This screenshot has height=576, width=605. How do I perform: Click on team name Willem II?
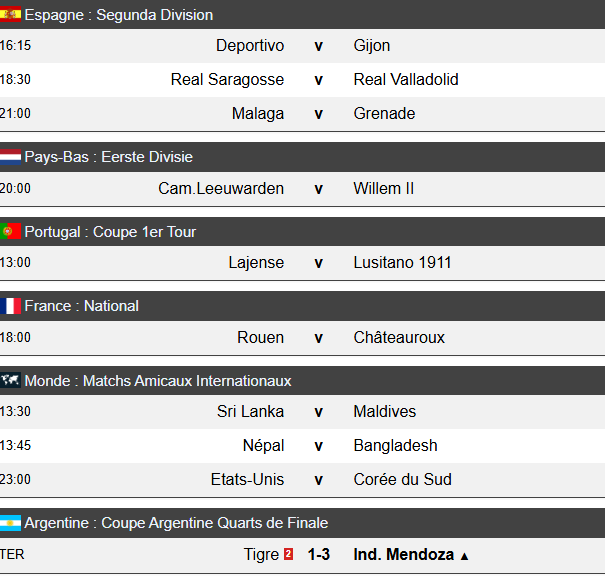click(383, 188)
